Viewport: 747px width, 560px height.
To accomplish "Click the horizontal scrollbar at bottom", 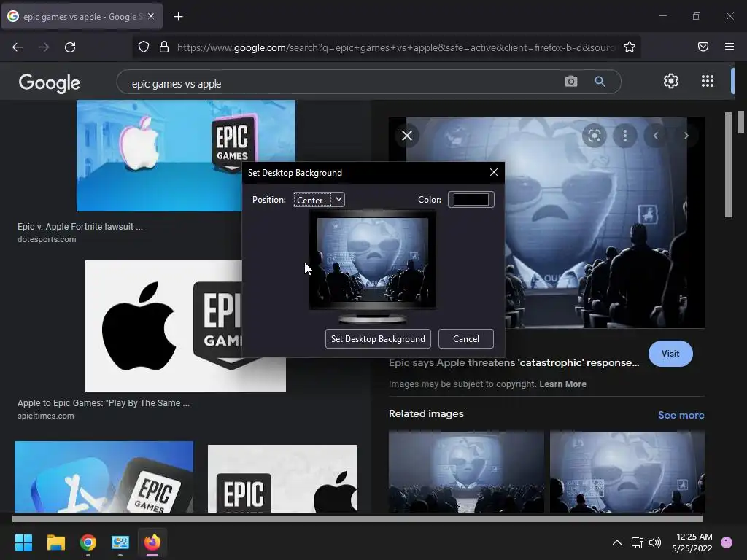I will click(x=357, y=518).
